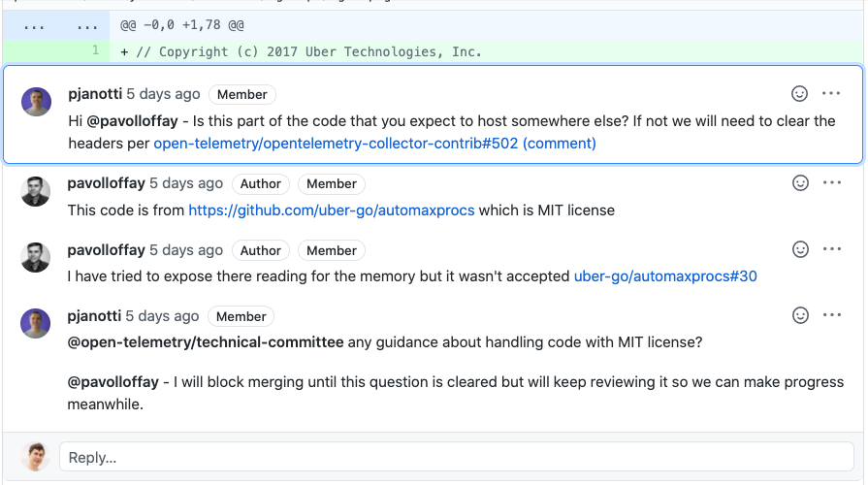Open the uber-go/automaxprocs#30 issue link
868x485 pixels.
point(665,276)
